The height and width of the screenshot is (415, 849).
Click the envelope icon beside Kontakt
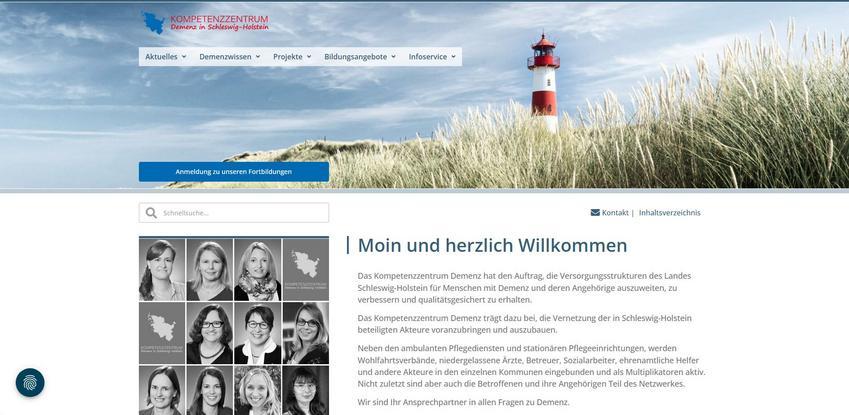595,212
